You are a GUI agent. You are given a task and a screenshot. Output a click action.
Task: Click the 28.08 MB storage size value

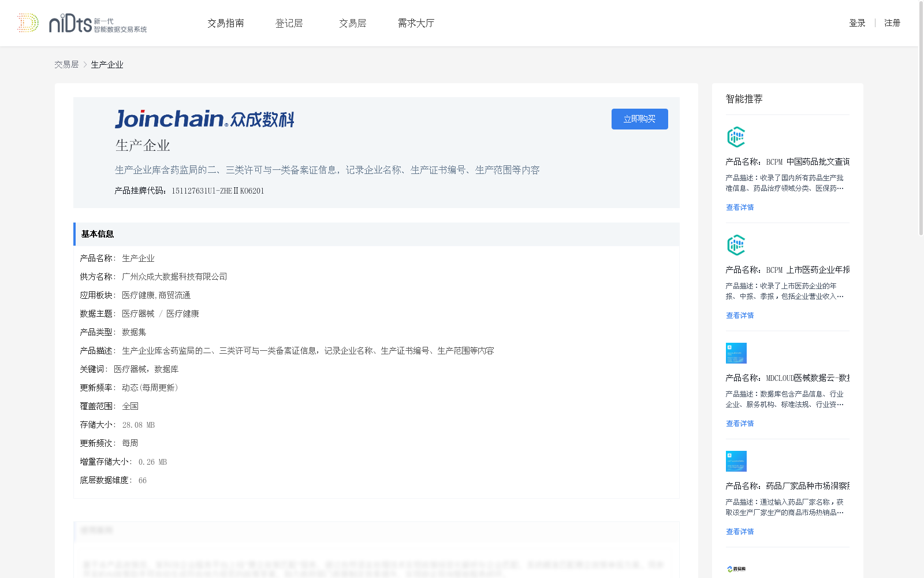(139, 425)
